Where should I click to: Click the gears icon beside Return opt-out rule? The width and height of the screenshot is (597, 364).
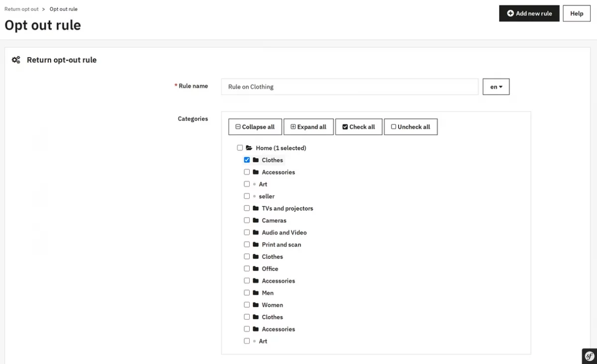click(16, 60)
